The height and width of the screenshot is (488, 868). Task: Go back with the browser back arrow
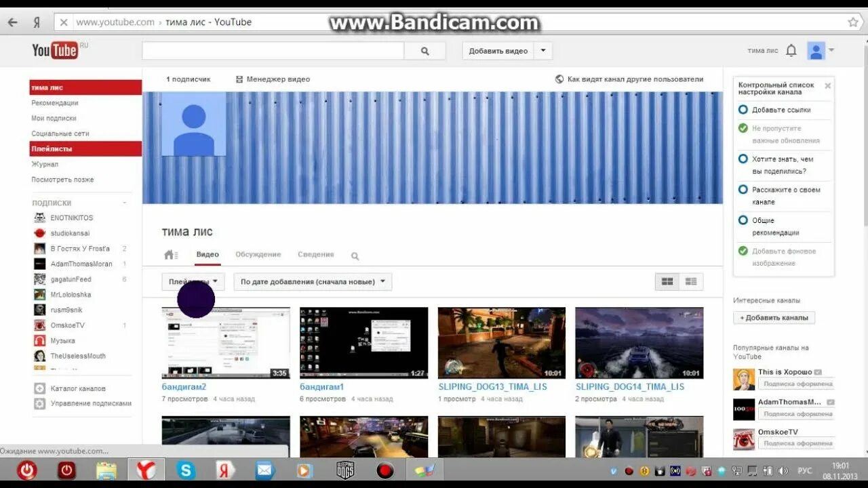(x=12, y=22)
